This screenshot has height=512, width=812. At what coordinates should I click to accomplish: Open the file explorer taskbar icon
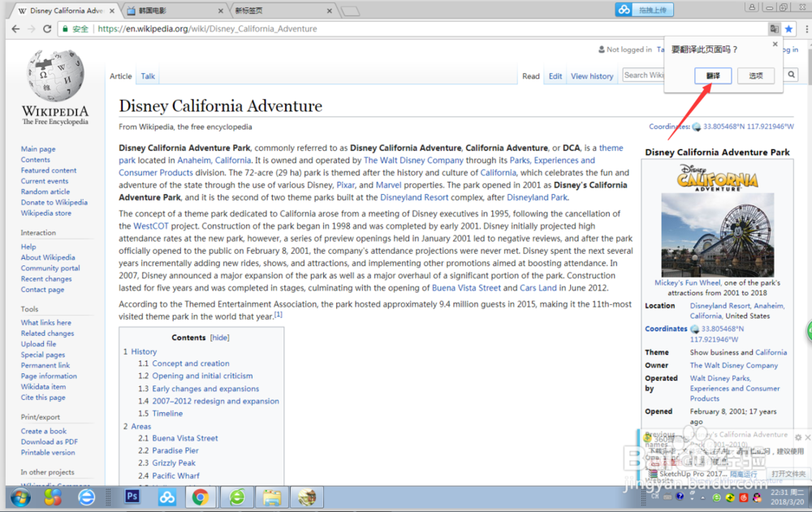[271, 497]
